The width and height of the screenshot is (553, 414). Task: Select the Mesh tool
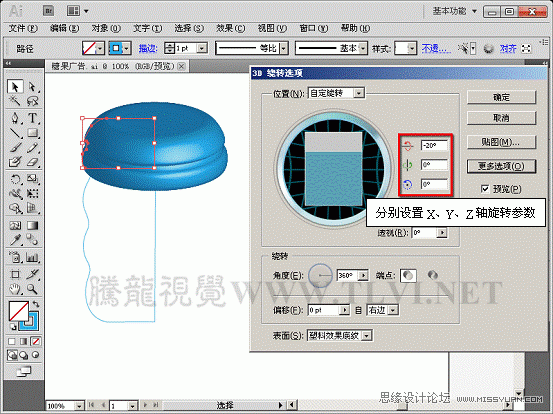tap(15, 225)
